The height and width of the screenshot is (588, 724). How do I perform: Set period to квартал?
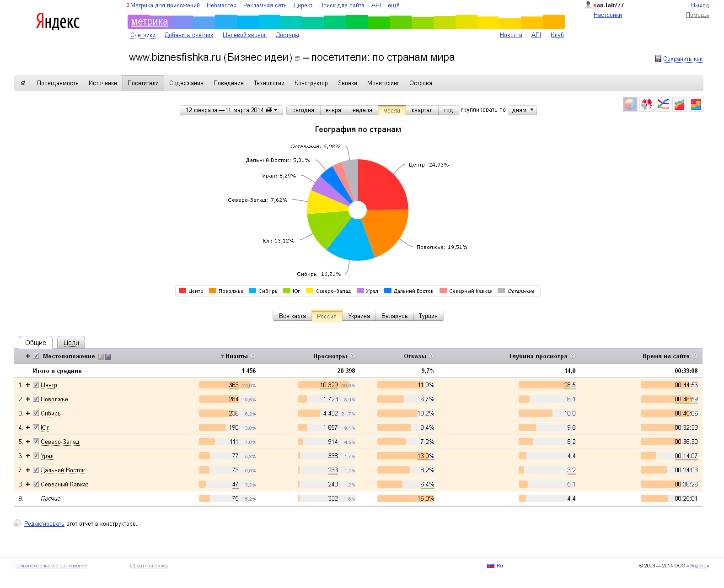click(422, 110)
